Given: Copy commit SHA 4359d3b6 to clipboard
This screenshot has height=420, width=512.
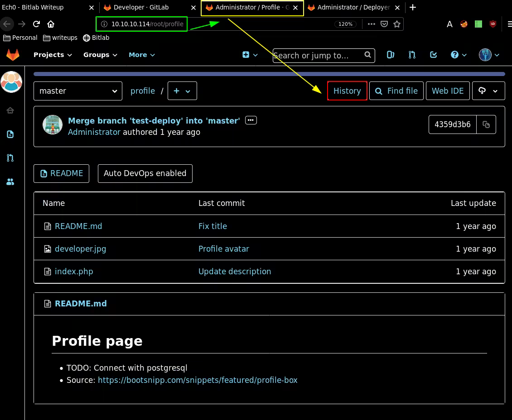Looking at the screenshot, I should point(486,124).
